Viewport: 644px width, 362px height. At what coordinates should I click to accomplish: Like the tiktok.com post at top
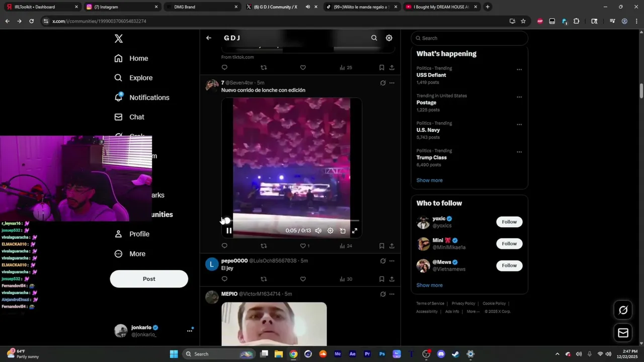click(303, 67)
